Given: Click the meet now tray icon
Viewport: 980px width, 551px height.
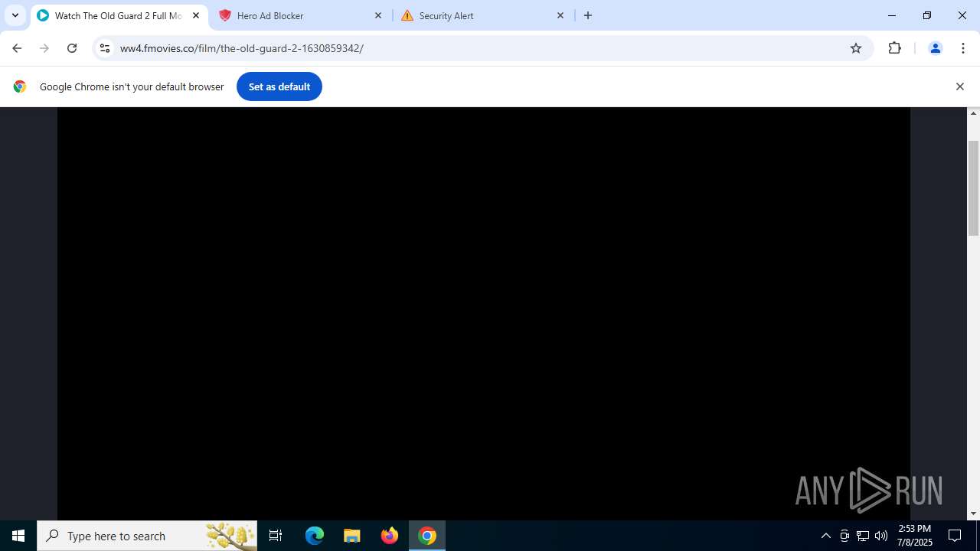Looking at the screenshot, I should pyautogui.click(x=844, y=536).
